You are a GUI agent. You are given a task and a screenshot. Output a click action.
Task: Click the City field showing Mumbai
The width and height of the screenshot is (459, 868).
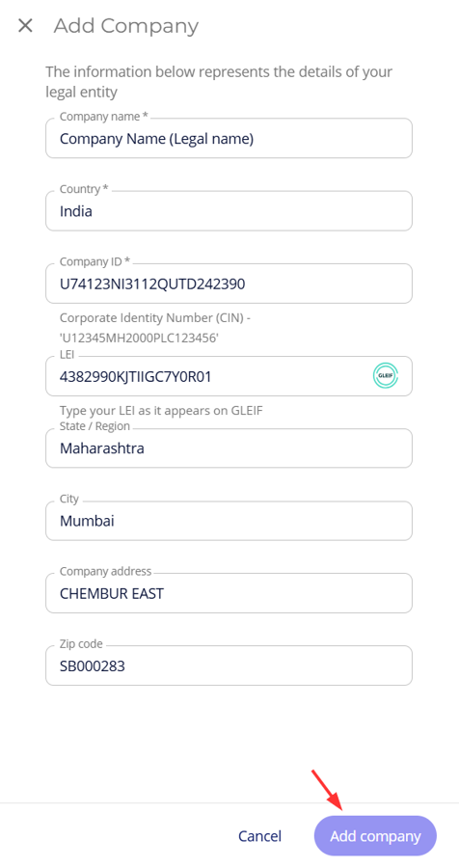coord(229,521)
